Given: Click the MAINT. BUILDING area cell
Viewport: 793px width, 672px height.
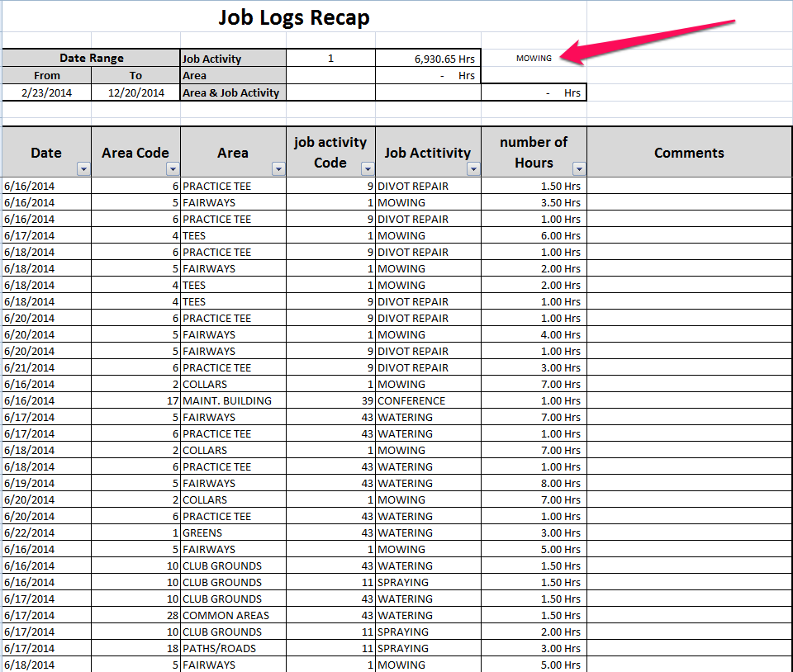Looking at the screenshot, I should pos(233,400).
